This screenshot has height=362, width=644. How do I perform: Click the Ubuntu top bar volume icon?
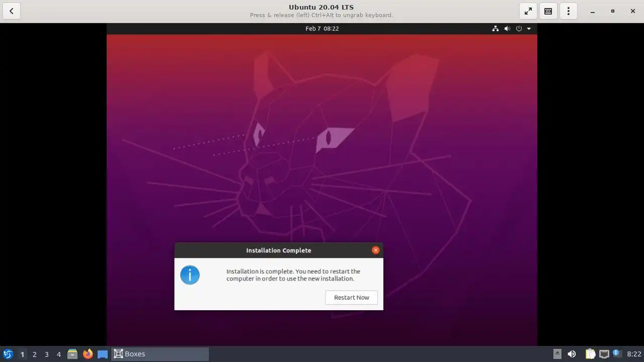pos(507,29)
